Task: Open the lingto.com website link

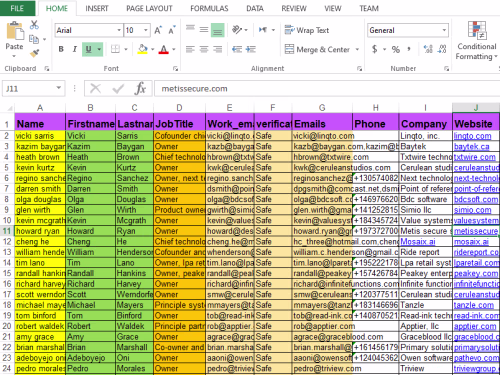Action: point(472,136)
